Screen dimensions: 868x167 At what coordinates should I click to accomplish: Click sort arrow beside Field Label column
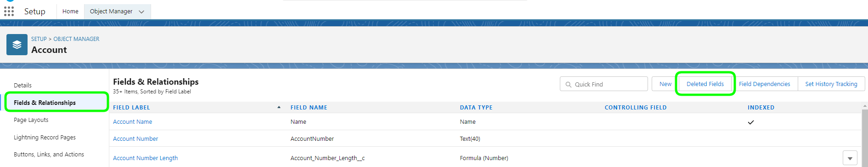click(x=279, y=107)
